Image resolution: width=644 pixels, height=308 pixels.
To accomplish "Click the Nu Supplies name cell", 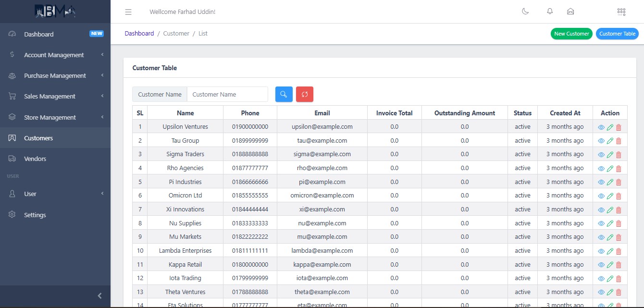I will pyautogui.click(x=185, y=223).
